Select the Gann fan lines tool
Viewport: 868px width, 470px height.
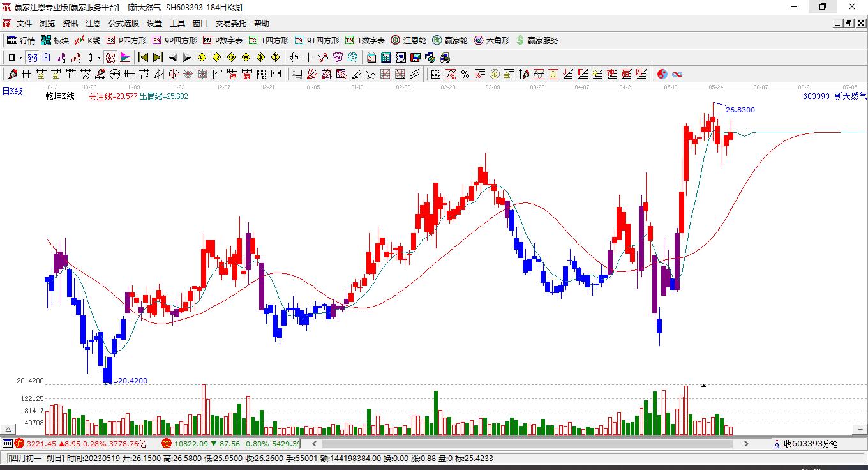coord(312,74)
